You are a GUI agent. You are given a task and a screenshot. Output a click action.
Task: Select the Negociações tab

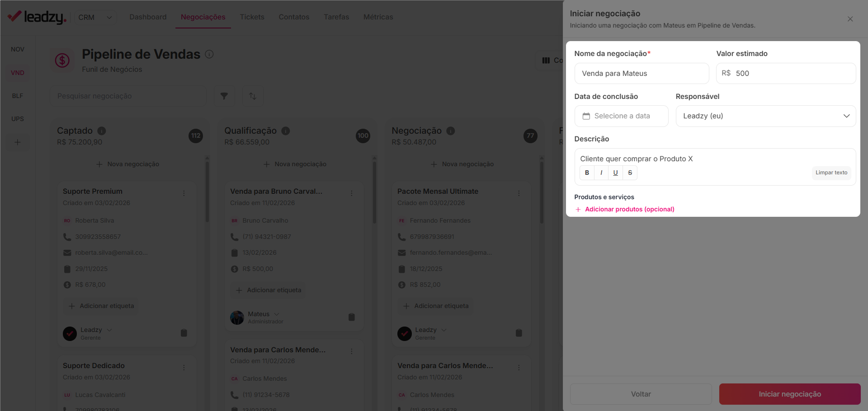point(203,17)
